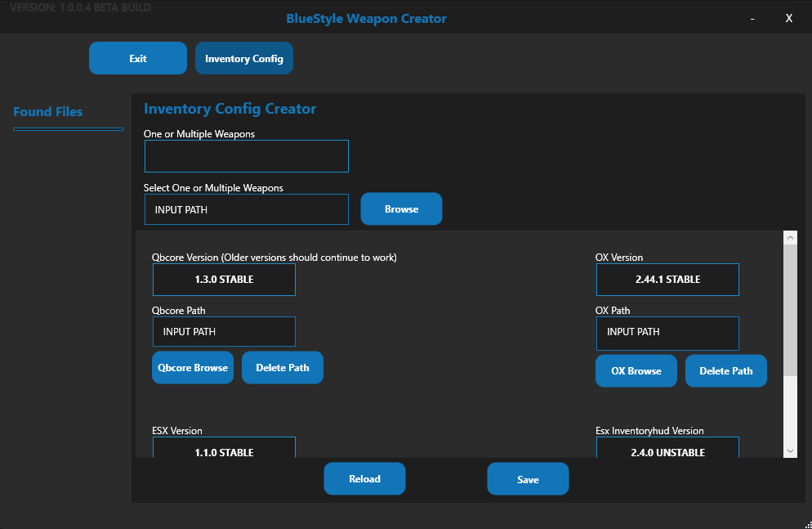Screen dimensions: 812x529
Task: Click the One or Multiple Weapons field
Action: click(247, 156)
